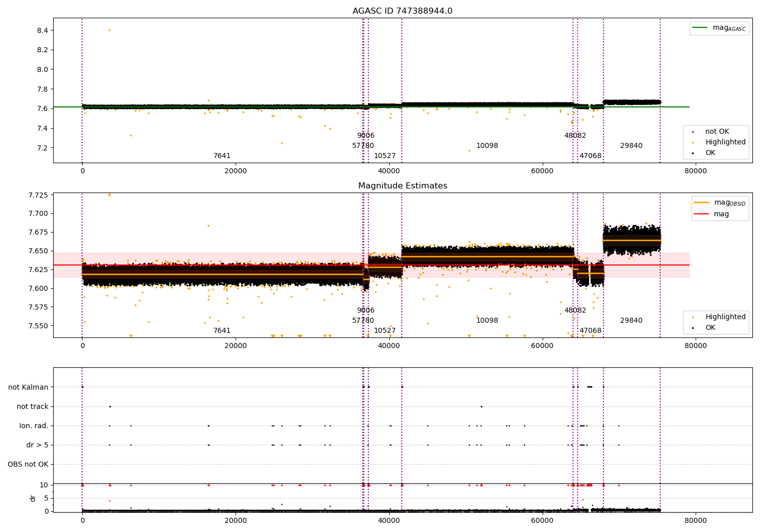Click the 7.575 y-axis tick label
This screenshot has width=760, height=532.
(x=39, y=307)
